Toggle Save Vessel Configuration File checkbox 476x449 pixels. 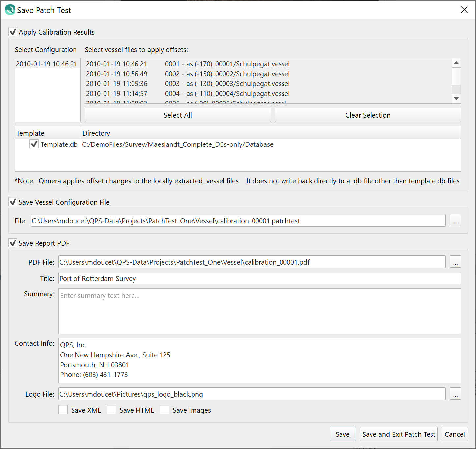point(13,202)
